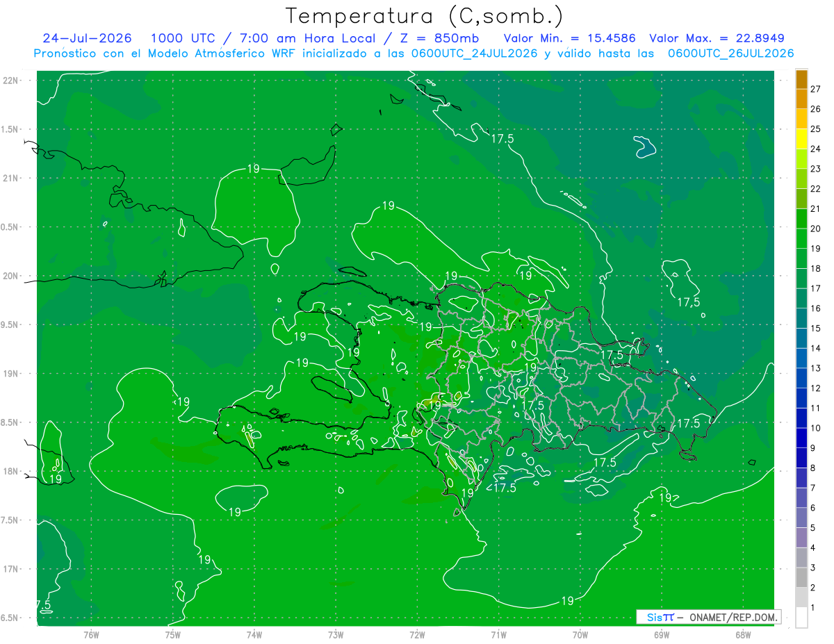Image resolution: width=834 pixels, height=644 pixels.
Task: Click the '21N' latitude label
Action: (10, 179)
